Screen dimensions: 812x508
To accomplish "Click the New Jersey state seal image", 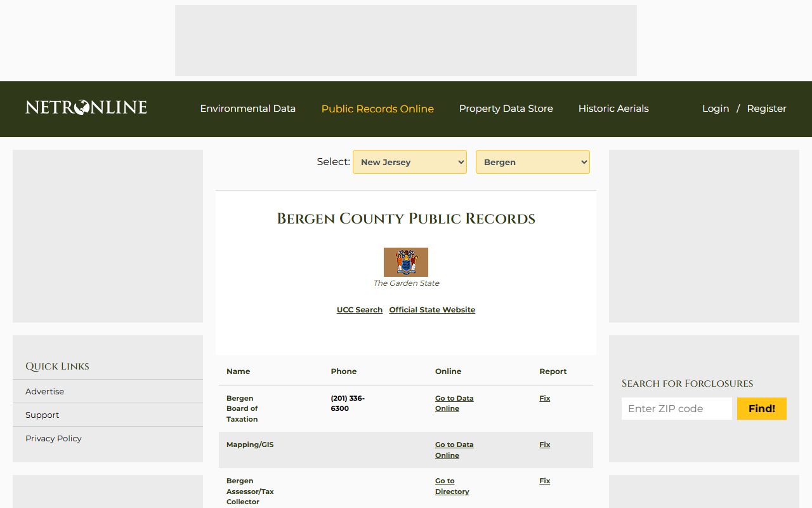I will (x=406, y=262).
